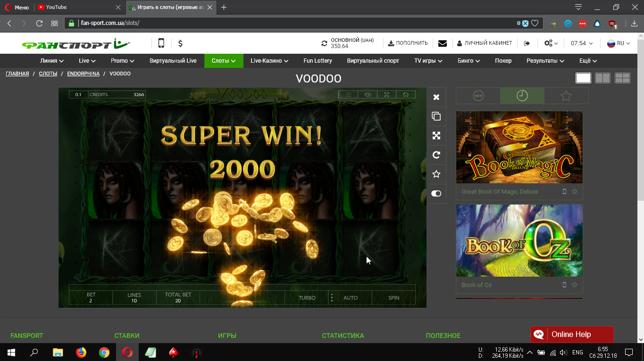
Task: Change language from RU
Action: (x=619, y=43)
